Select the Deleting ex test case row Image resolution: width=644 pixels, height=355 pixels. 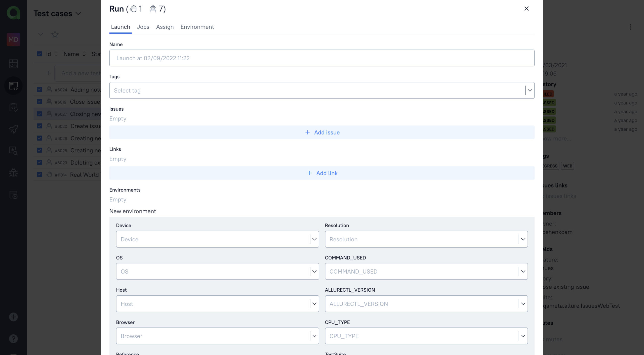(67, 162)
